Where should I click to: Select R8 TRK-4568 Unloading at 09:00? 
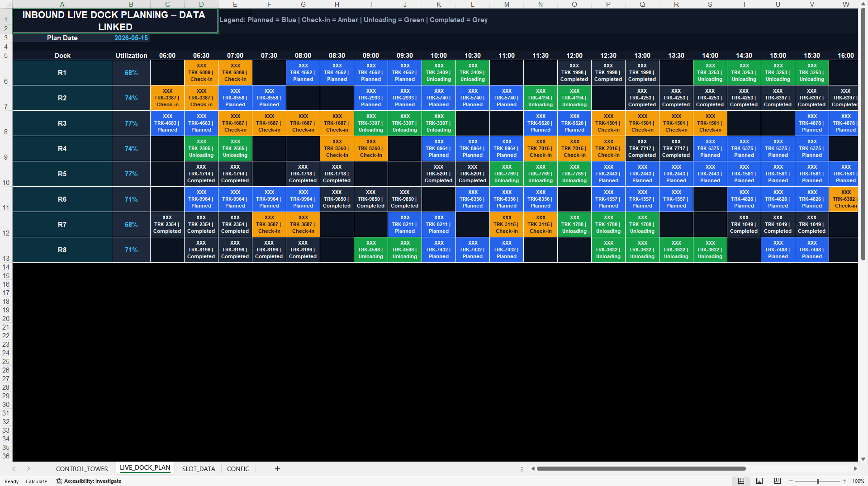click(371, 250)
